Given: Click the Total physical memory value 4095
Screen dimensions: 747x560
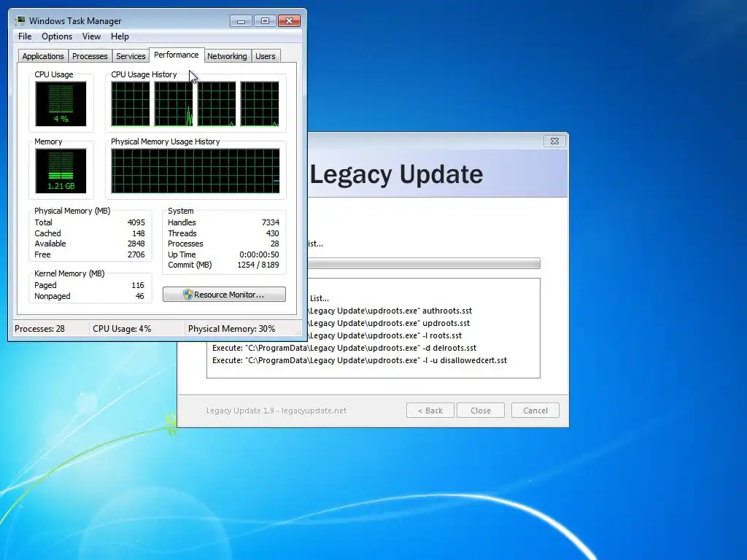Looking at the screenshot, I should (136, 222).
